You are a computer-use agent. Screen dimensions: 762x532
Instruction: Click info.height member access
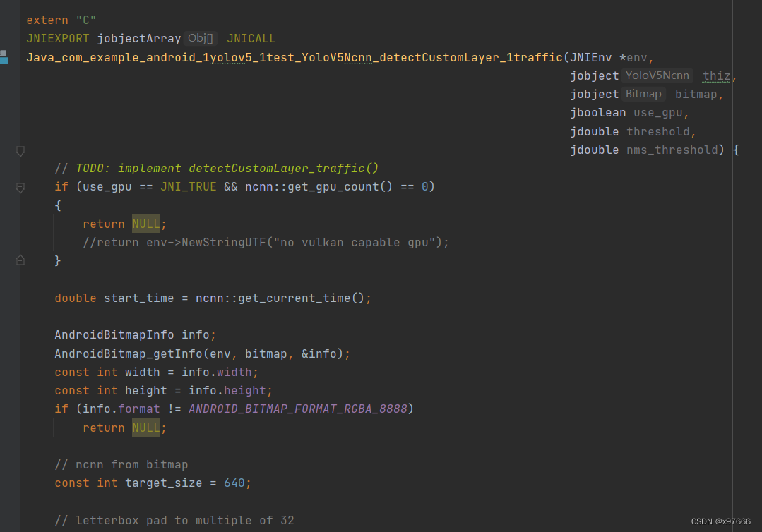click(227, 391)
